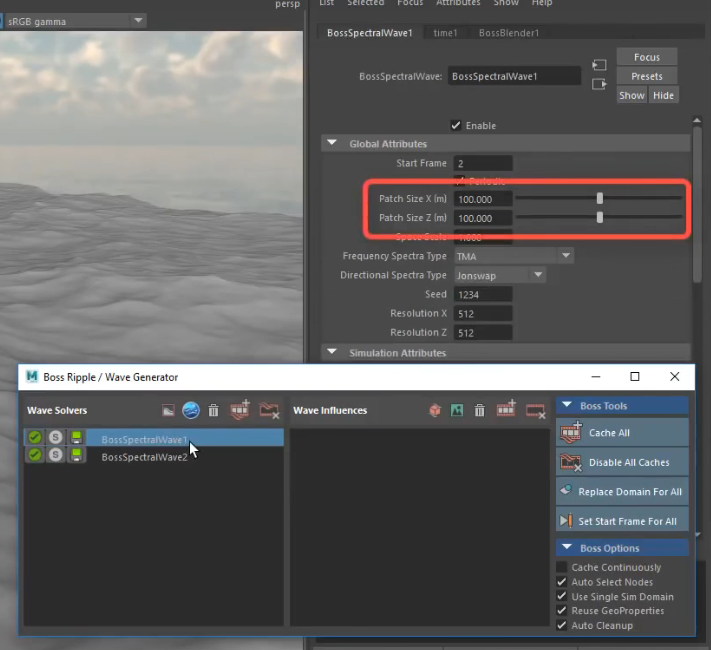Screen dimensions: 711x650
Task: Click the Disable All Caches icon
Action: pyautogui.click(x=571, y=462)
